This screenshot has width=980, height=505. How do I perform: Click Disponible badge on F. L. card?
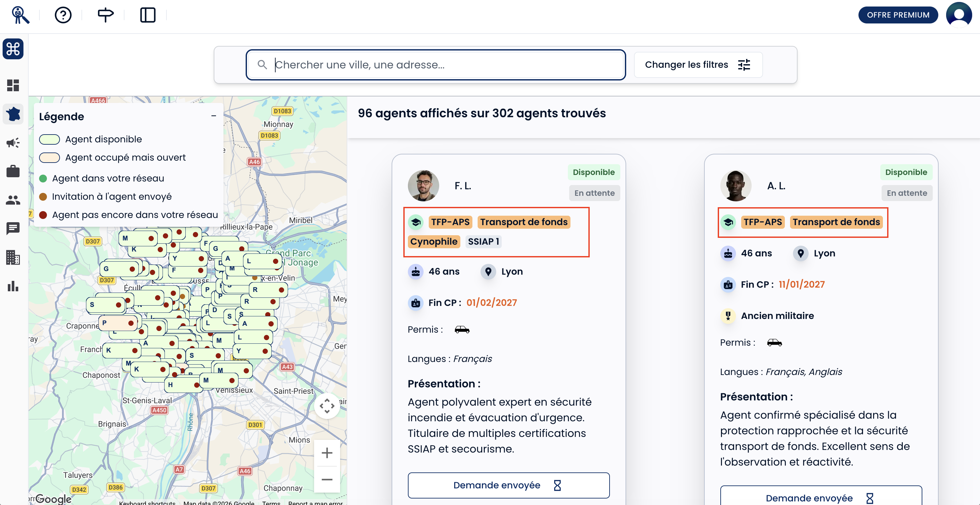[x=594, y=172]
